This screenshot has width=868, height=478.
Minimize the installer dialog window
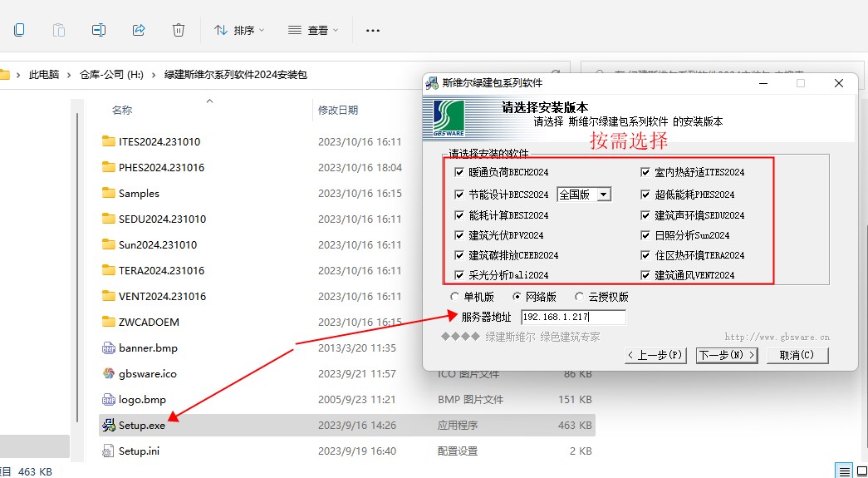click(764, 83)
